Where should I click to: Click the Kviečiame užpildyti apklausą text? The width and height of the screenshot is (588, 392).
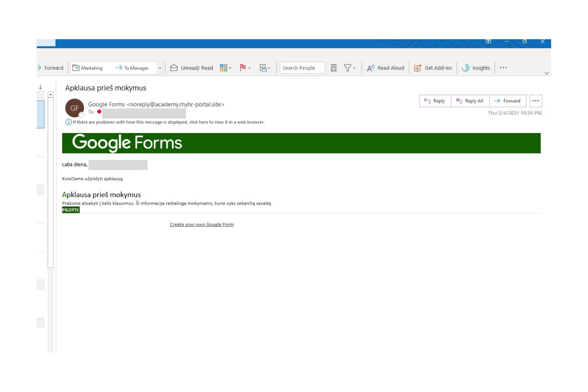click(93, 179)
